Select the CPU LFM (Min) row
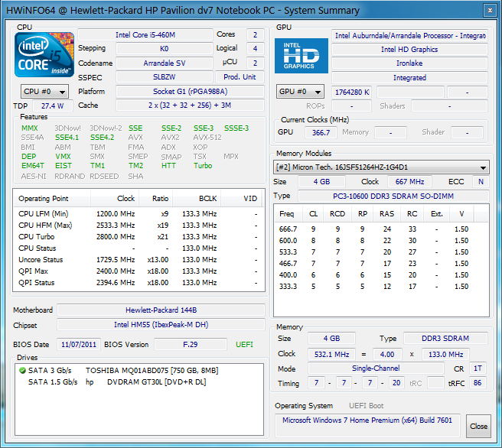The image size is (502, 448). [139, 214]
